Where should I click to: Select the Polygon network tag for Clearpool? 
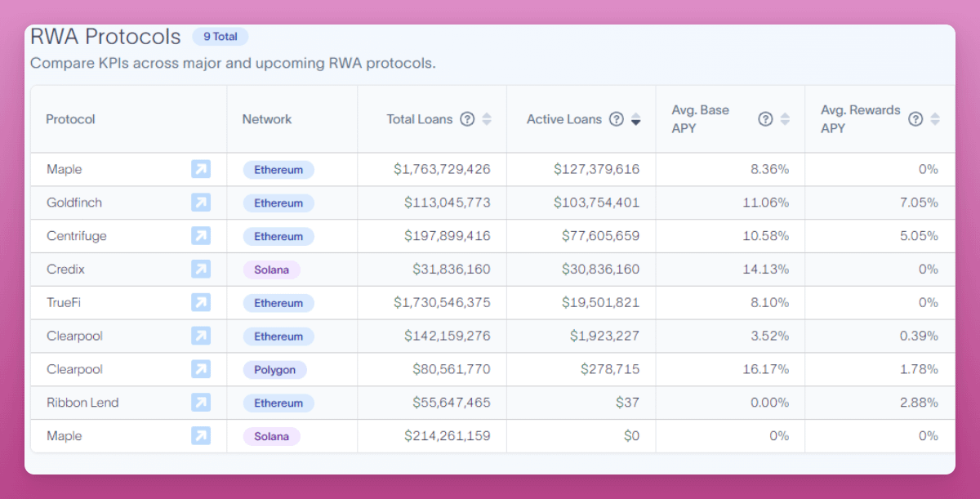pos(274,370)
